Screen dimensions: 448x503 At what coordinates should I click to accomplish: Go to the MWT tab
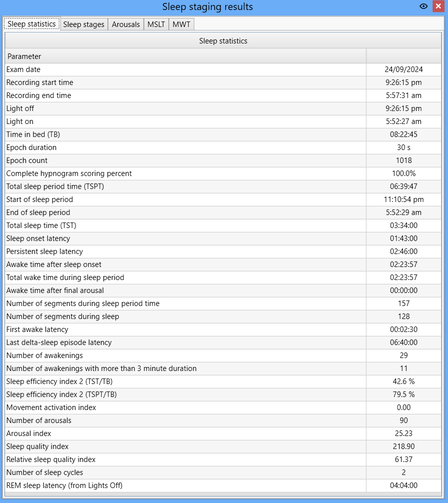coord(181,24)
